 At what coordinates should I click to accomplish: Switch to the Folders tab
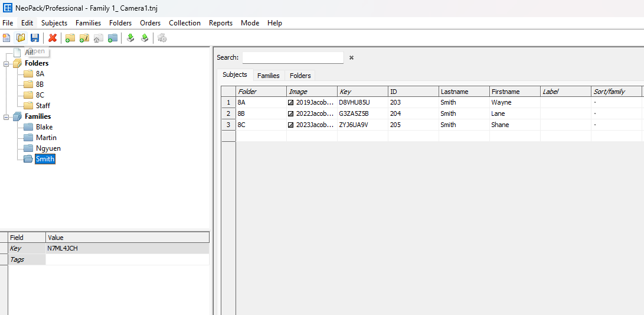tap(300, 76)
